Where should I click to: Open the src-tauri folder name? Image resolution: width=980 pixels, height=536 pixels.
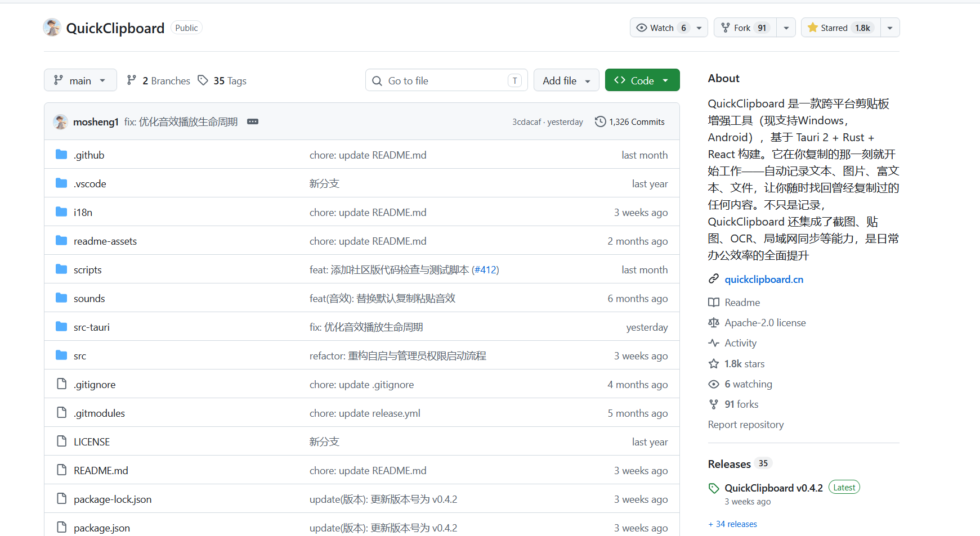(92, 327)
